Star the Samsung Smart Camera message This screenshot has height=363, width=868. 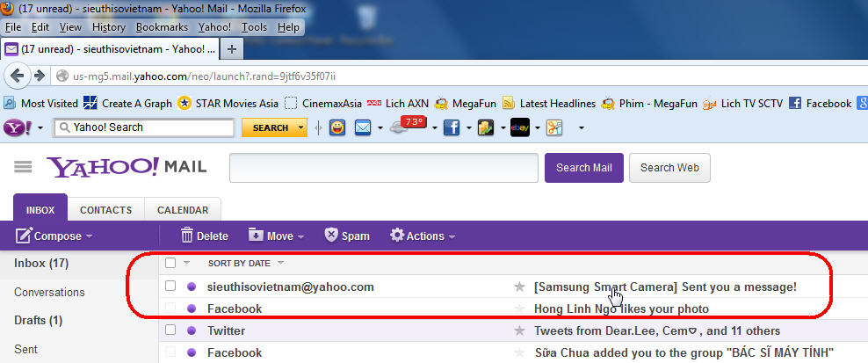(519, 287)
